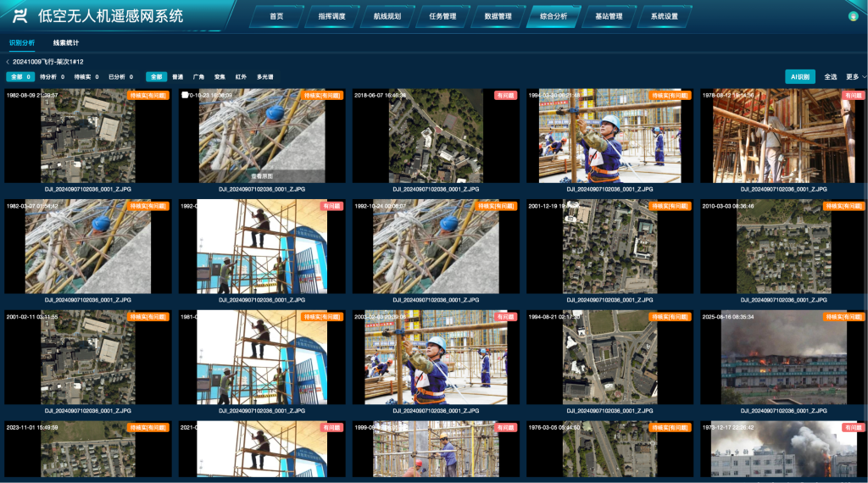Select the 识别分析 tab
This screenshot has width=868, height=483.
(x=22, y=42)
